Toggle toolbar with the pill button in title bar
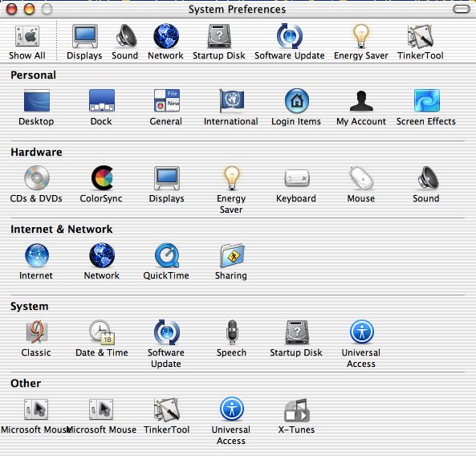 click(x=462, y=9)
